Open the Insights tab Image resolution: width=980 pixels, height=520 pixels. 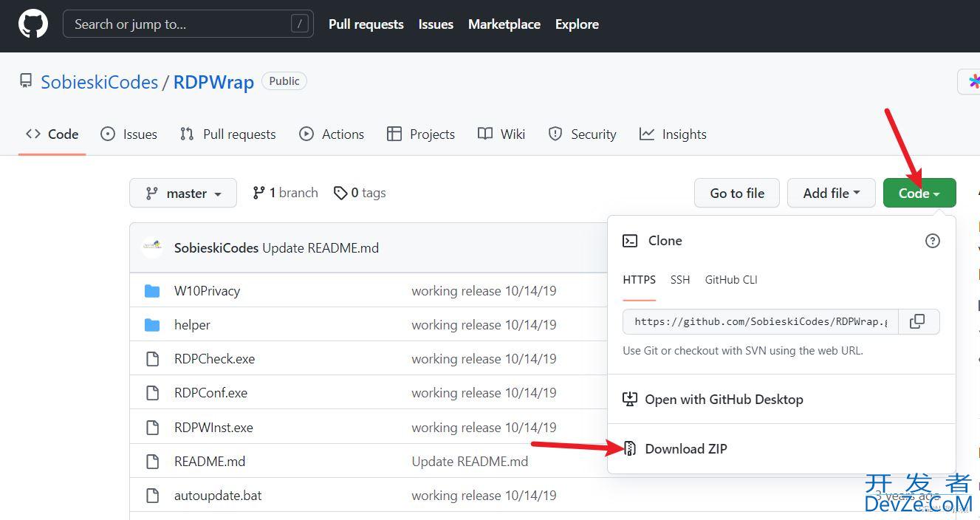673,134
